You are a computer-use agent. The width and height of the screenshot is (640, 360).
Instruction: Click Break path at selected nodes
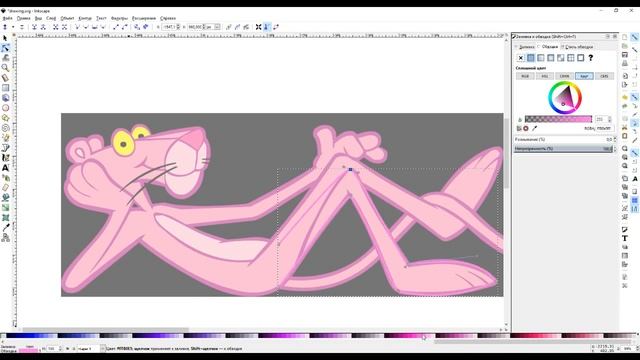click(x=43, y=27)
